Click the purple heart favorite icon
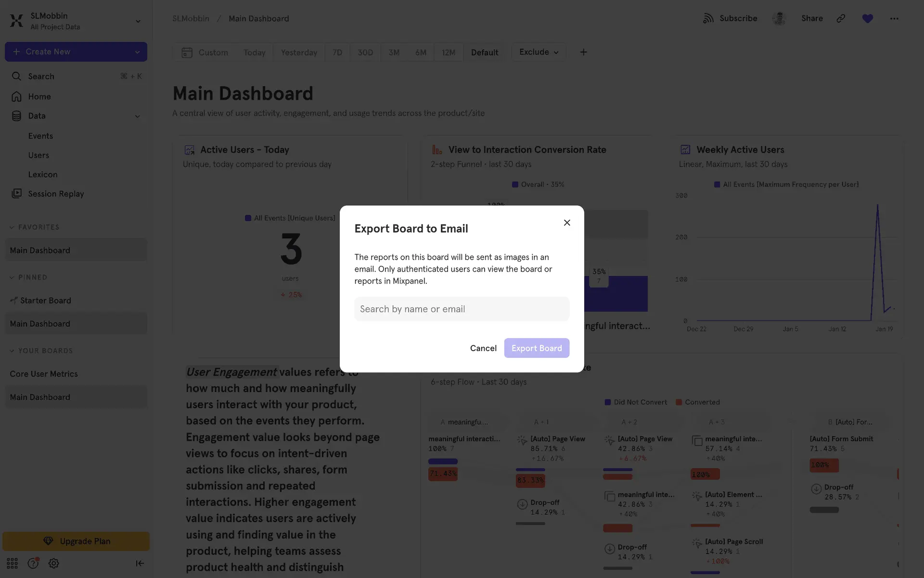 click(867, 18)
